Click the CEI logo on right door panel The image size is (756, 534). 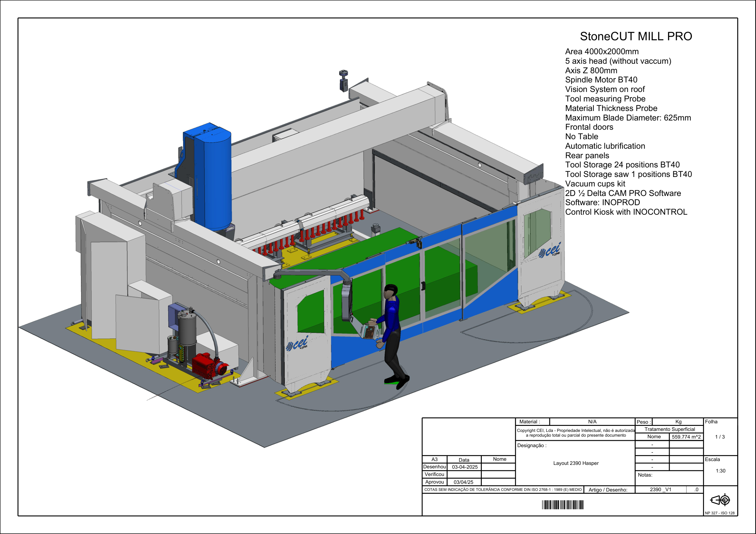pos(549,251)
